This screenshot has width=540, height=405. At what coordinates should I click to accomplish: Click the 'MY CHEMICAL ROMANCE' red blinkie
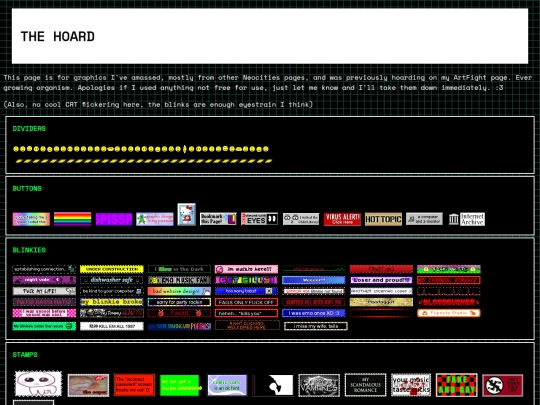(449, 280)
